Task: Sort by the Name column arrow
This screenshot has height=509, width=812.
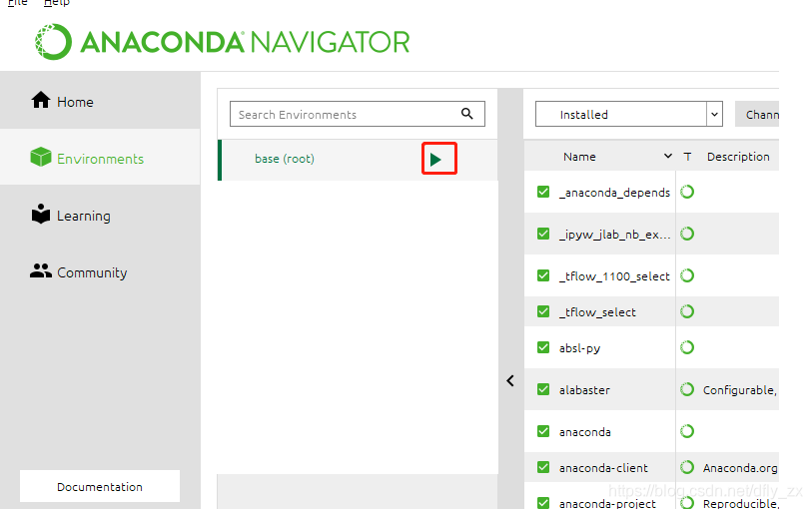Action: [668, 157]
